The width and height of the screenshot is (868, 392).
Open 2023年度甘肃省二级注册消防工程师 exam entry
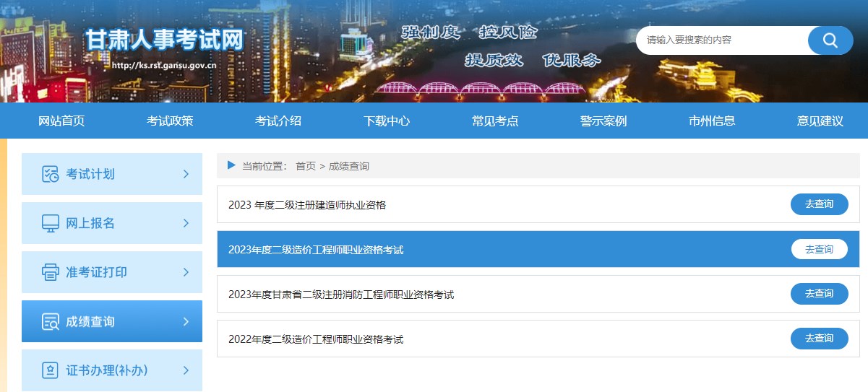[x=341, y=295]
